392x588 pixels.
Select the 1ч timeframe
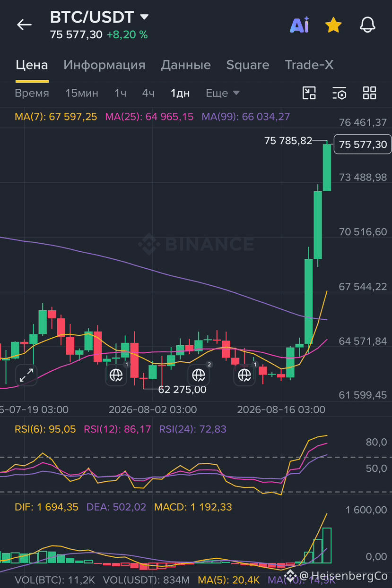(120, 93)
